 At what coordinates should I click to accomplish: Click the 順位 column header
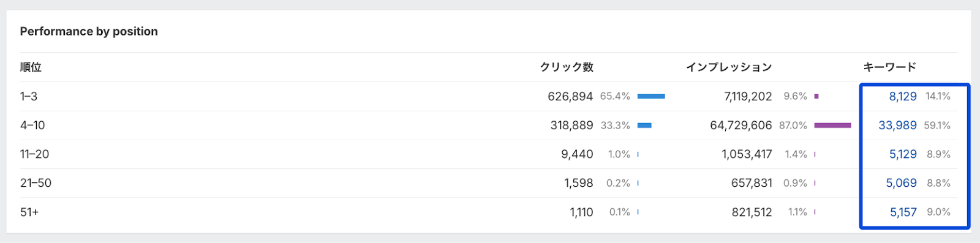tap(31, 67)
